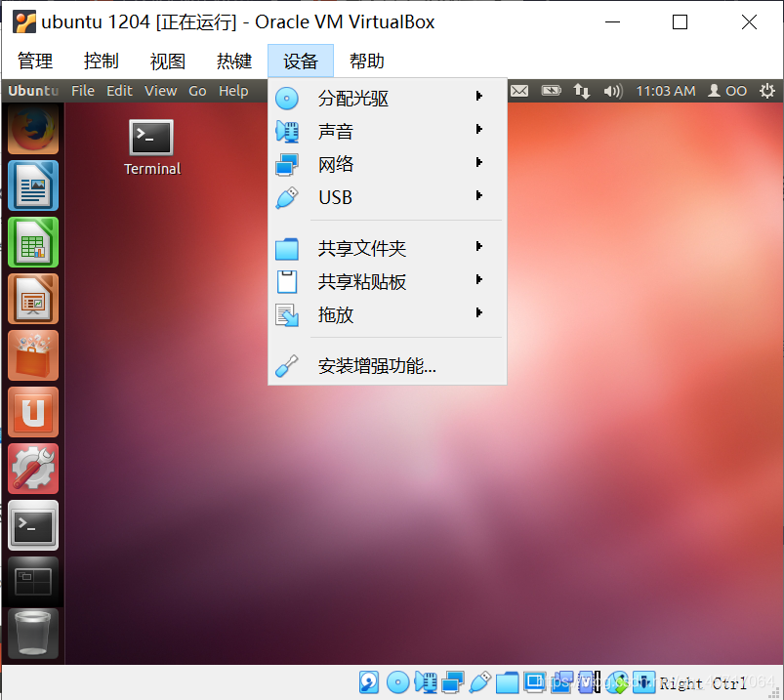
Task: Click the shared folder status bar icon
Action: (507, 683)
